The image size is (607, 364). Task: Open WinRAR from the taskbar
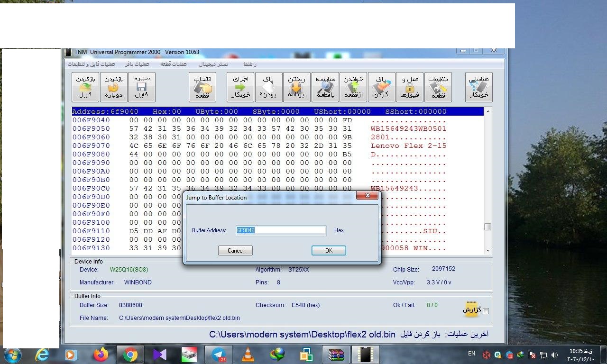(336, 355)
